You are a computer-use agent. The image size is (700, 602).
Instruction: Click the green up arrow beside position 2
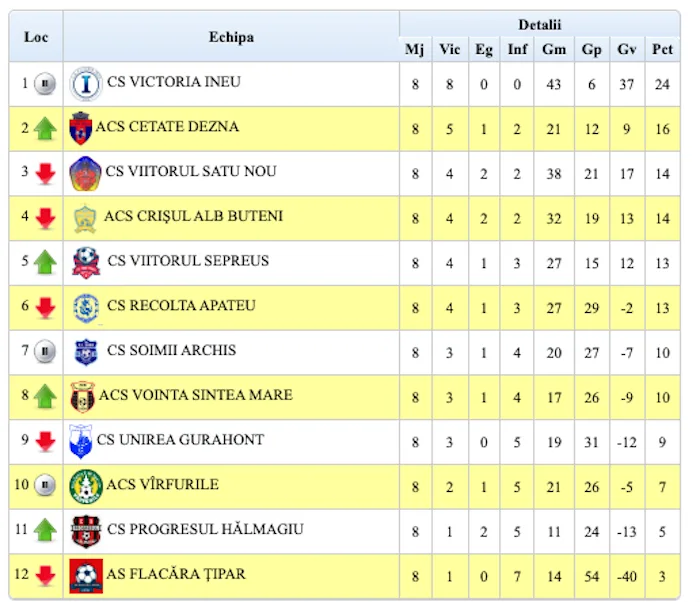pos(44,129)
